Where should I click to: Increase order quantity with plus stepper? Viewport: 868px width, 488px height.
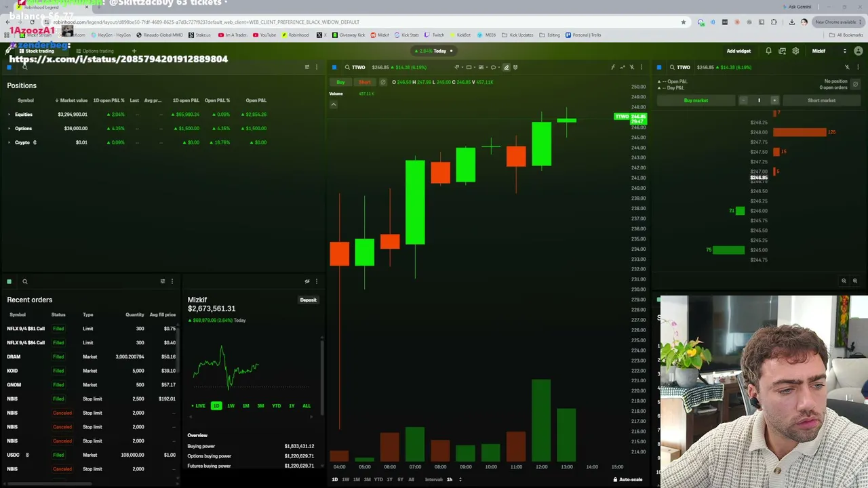click(774, 100)
